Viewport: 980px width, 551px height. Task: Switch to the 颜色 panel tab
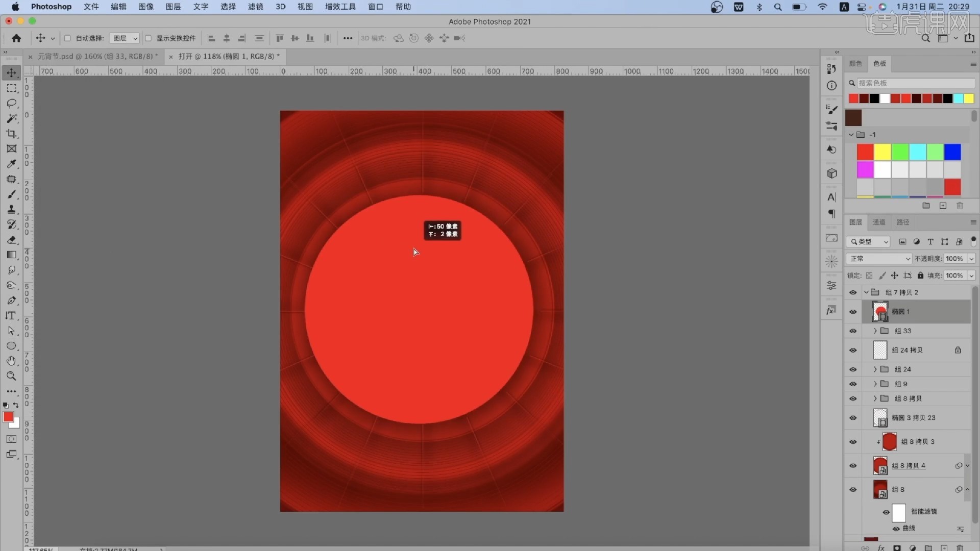pos(855,63)
